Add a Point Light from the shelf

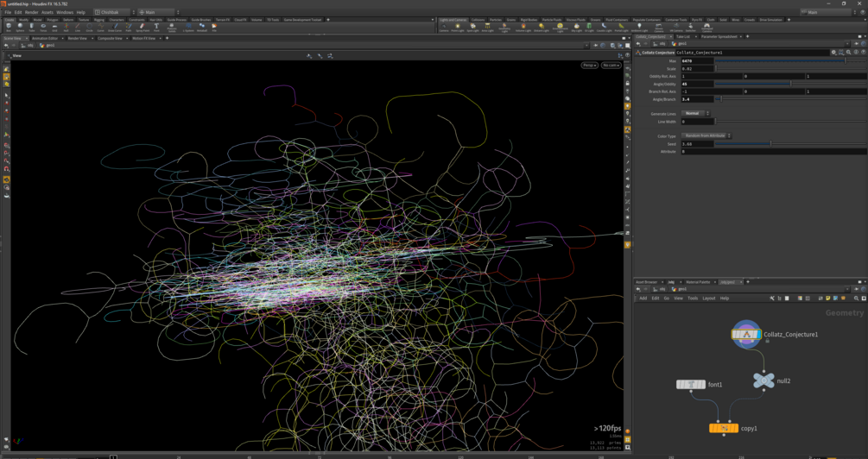(457, 27)
